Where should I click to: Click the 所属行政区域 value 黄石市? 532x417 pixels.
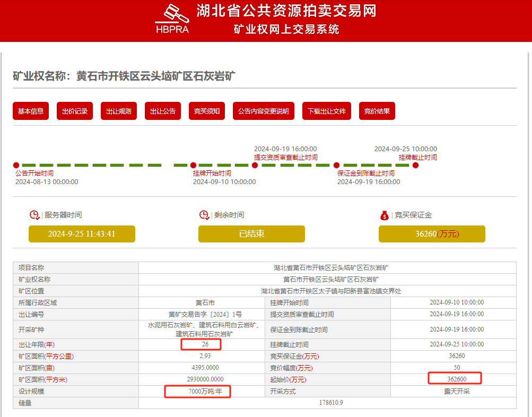pos(205,302)
